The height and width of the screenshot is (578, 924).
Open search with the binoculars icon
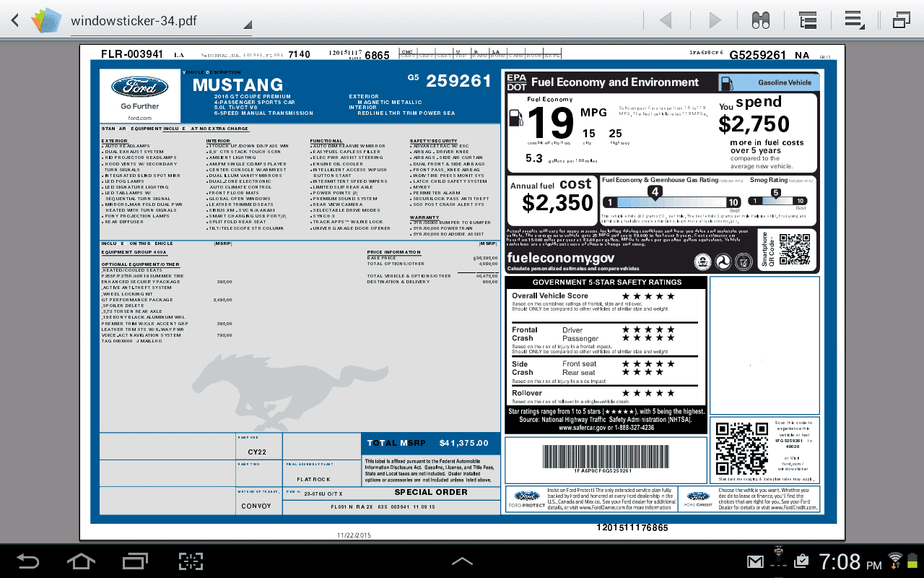(760, 20)
